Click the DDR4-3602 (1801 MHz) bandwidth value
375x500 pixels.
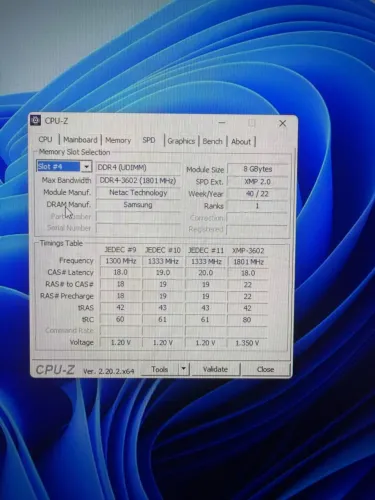(138, 181)
